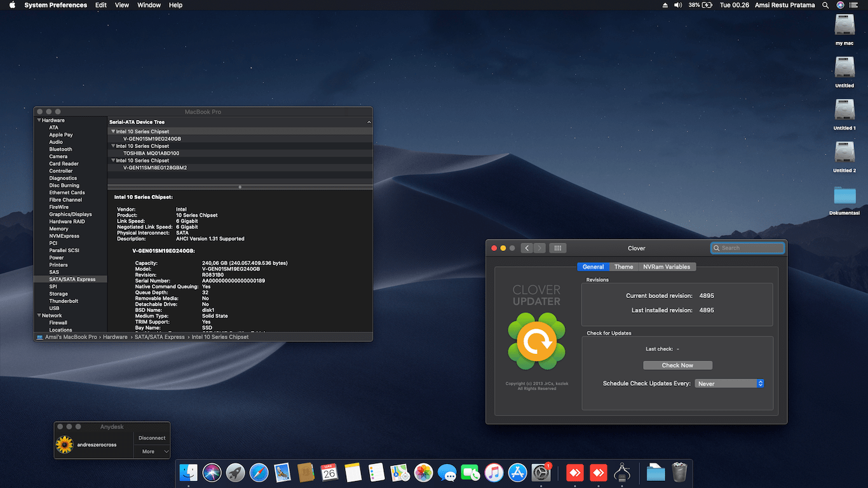Open System Preferences in the dock
The image size is (868, 488).
click(x=541, y=473)
